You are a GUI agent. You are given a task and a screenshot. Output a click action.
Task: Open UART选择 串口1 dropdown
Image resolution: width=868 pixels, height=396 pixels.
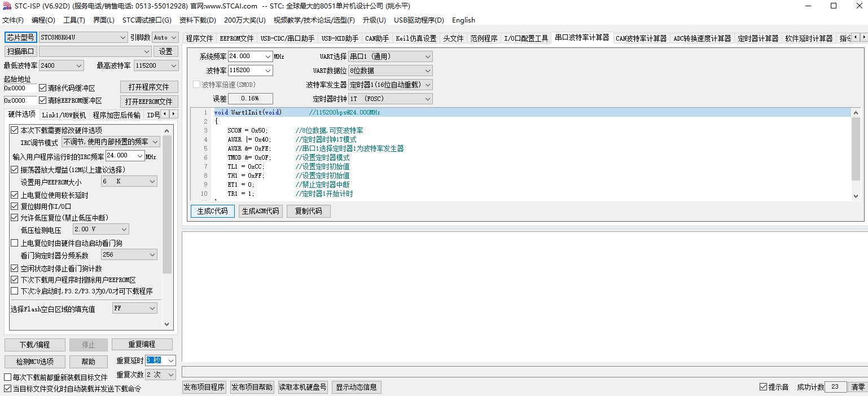coord(391,56)
